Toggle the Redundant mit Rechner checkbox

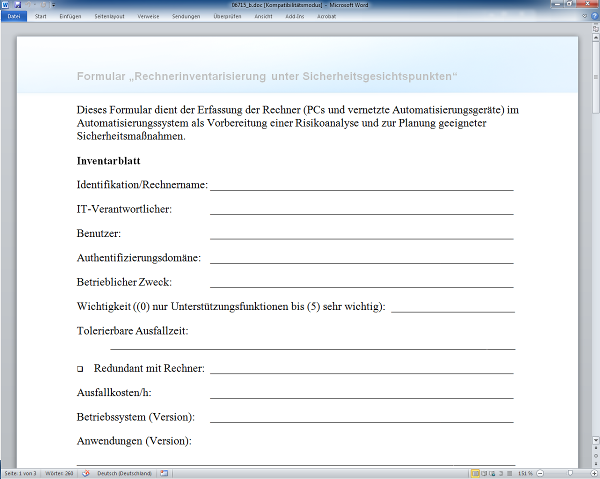(x=80, y=370)
